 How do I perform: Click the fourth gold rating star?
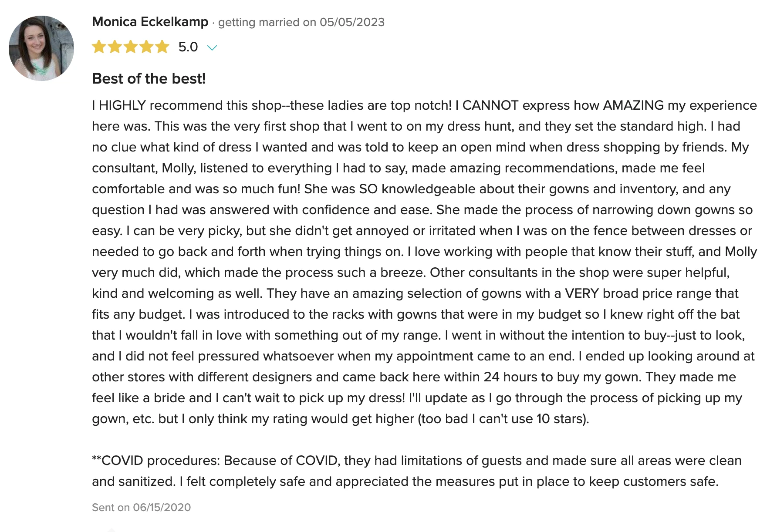[146, 47]
